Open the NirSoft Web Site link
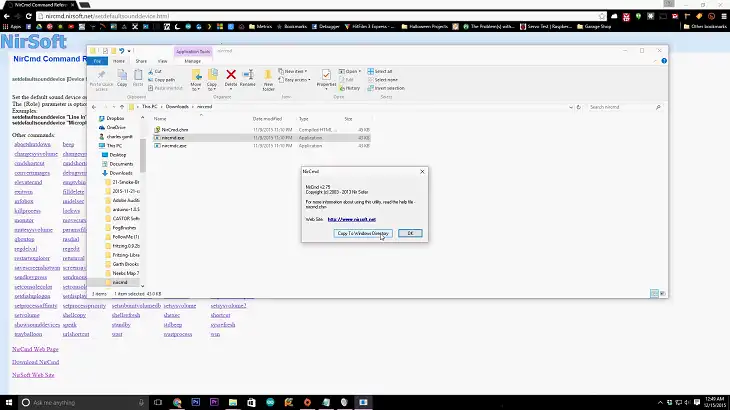The width and height of the screenshot is (730, 410). click(33, 375)
